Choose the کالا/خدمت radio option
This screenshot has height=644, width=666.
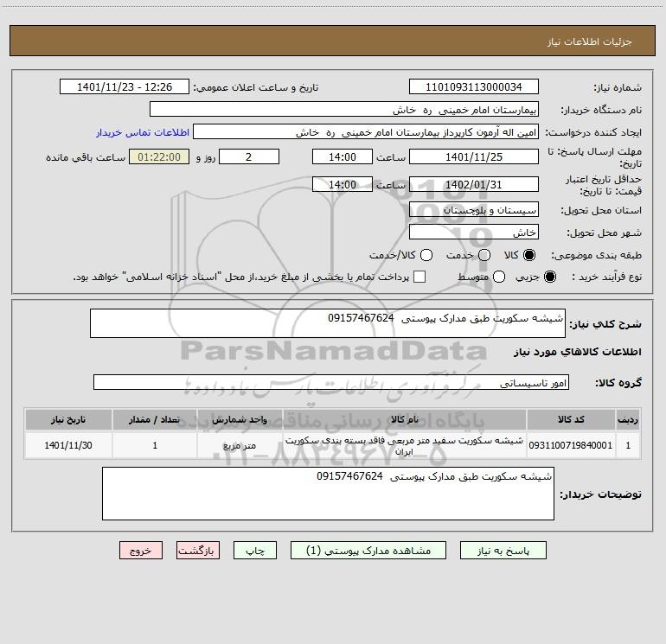[x=426, y=255]
